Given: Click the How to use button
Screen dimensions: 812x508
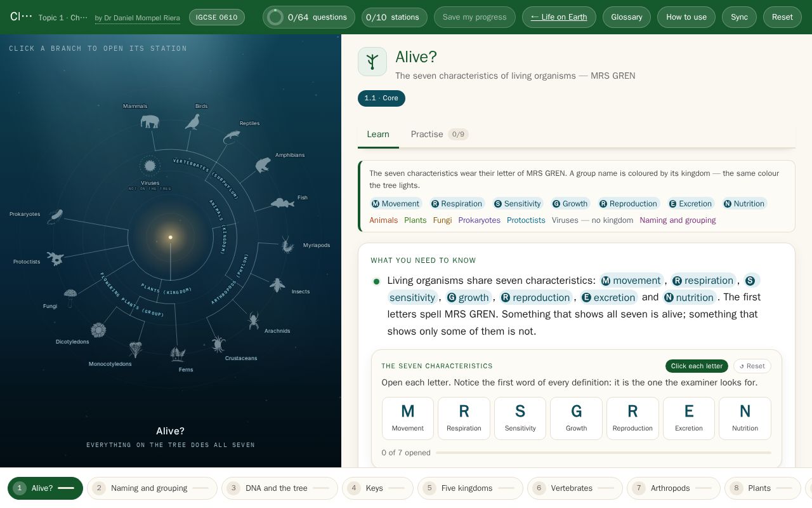Looking at the screenshot, I should (686, 17).
